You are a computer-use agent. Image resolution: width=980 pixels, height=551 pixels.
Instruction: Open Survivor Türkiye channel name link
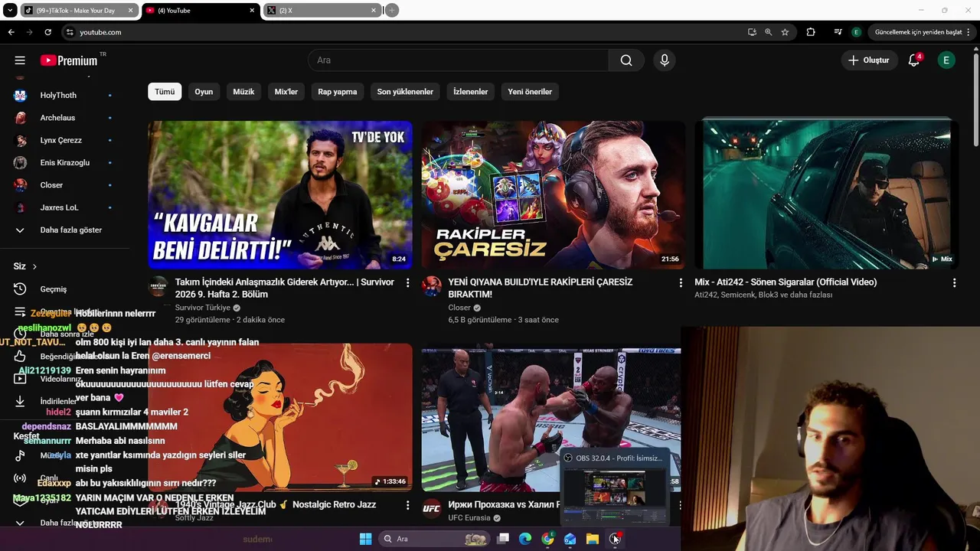tap(203, 308)
